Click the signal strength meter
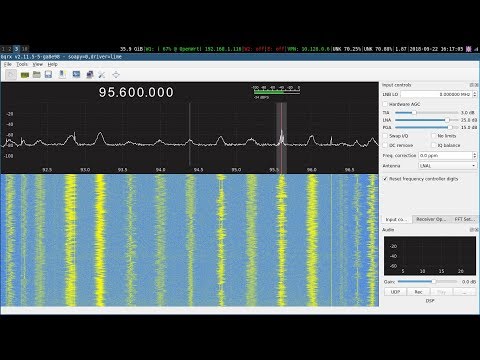This screenshot has width=480, height=360. [x=276, y=92]
